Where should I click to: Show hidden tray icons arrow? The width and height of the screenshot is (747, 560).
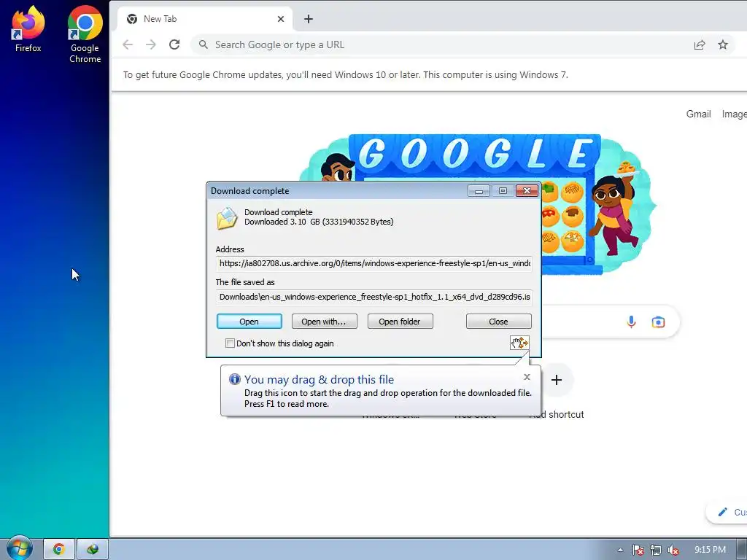point(620,550)
